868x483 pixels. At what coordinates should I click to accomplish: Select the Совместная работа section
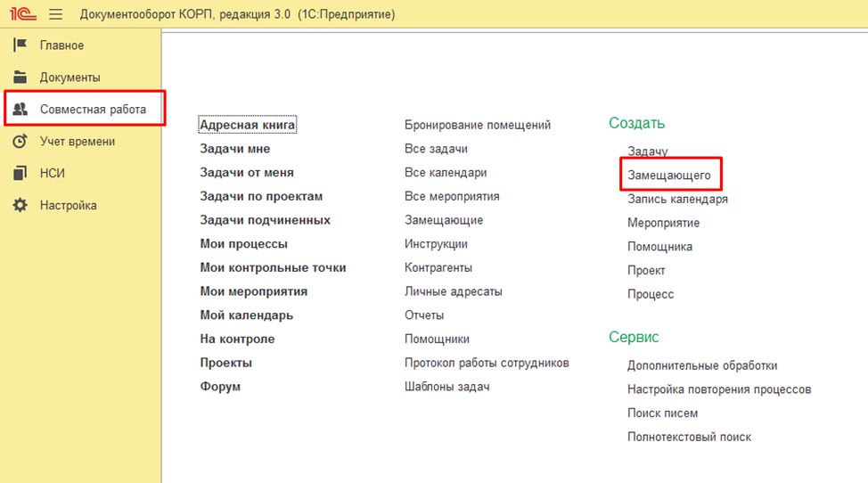[93, 110]
